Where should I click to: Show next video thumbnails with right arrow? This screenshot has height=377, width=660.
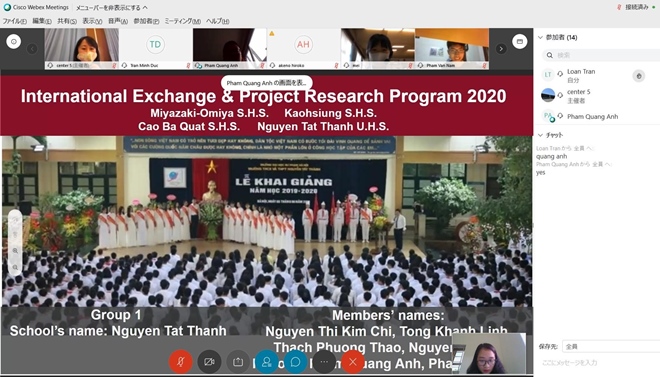point(501,49)
